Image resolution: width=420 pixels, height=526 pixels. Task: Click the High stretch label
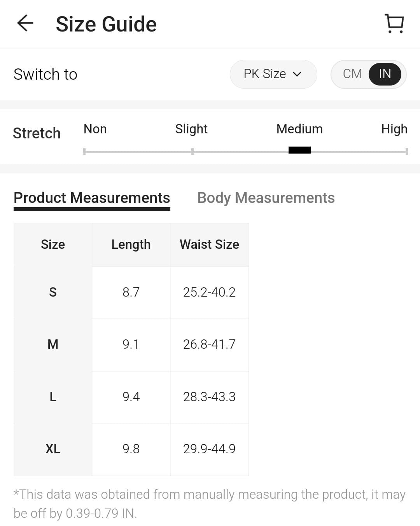pyautogui.click(x=394, y=129)
